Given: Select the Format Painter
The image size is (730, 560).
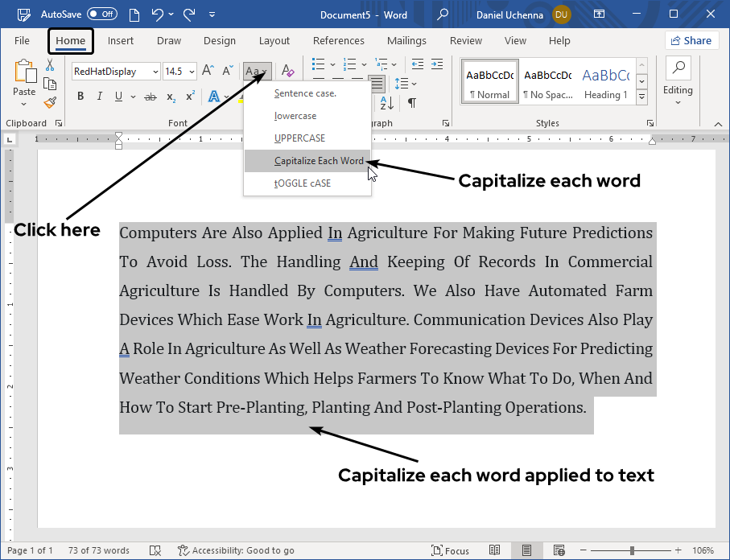Looking at the screenshot, I should coord(49,102).
